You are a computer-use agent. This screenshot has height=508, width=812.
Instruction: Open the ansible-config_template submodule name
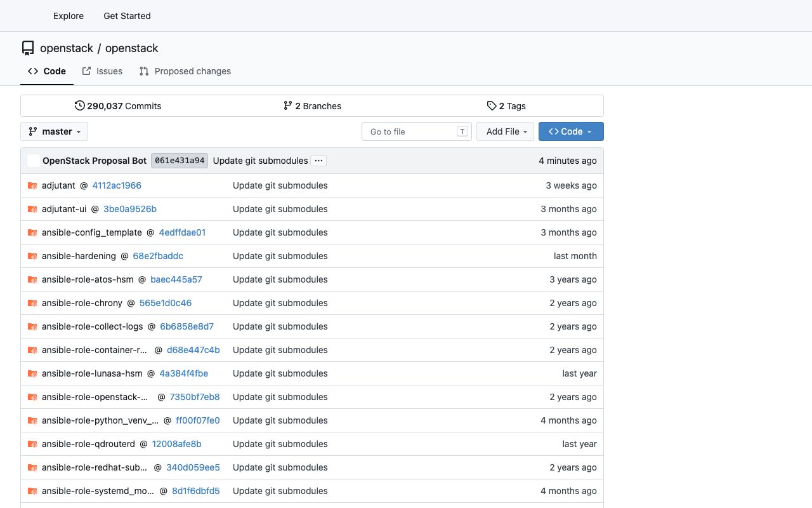[92, 232]
